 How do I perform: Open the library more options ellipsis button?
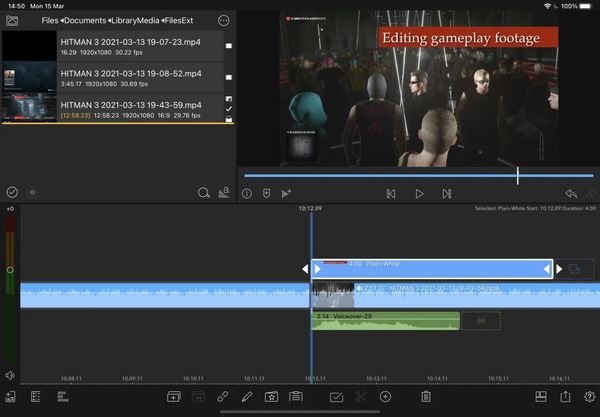click(223, 21)
